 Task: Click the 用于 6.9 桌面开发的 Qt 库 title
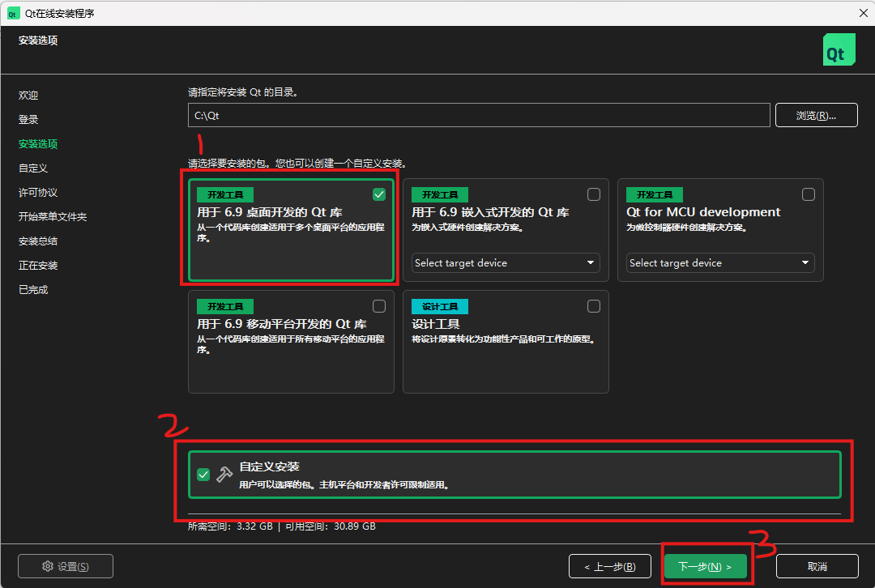point(270,212)
